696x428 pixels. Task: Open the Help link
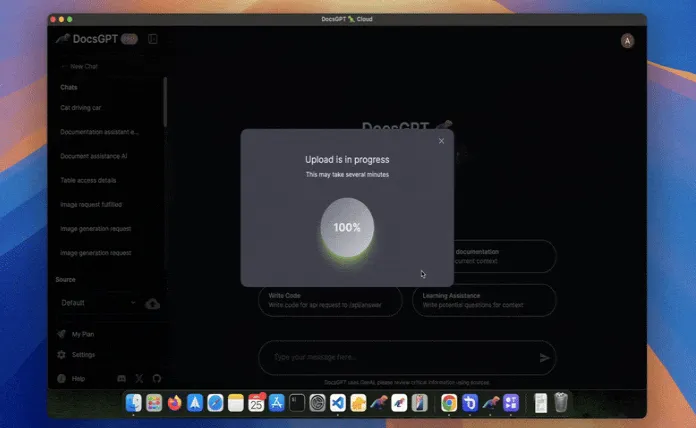(x=71, y=379)
